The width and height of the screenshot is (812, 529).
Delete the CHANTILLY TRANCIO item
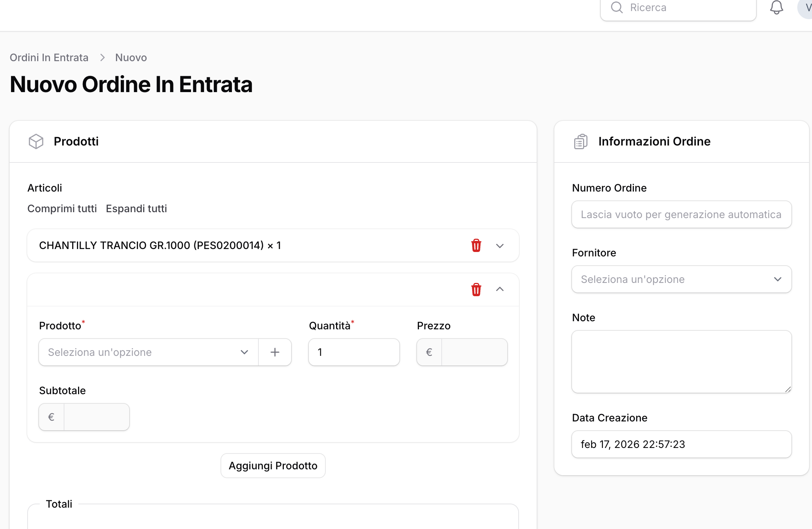476,245
